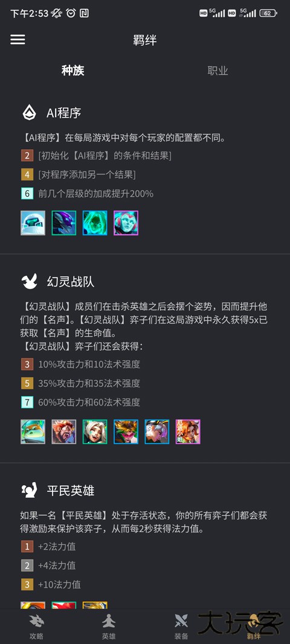Tap the level 6 AI程序 bonus row
Viewport: 290px width, 644px height.
[x=88, y=194]
